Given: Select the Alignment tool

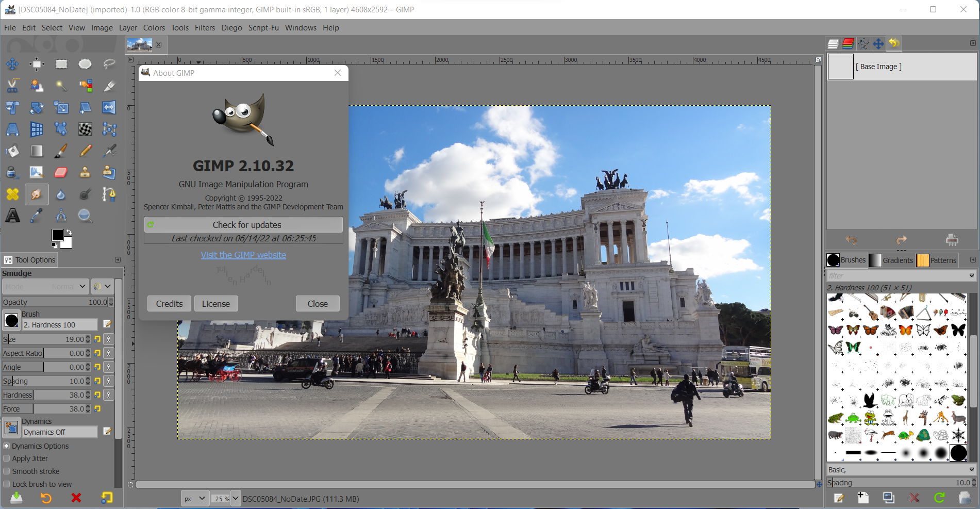Looking at the screenshot, I should coord(37,64).
